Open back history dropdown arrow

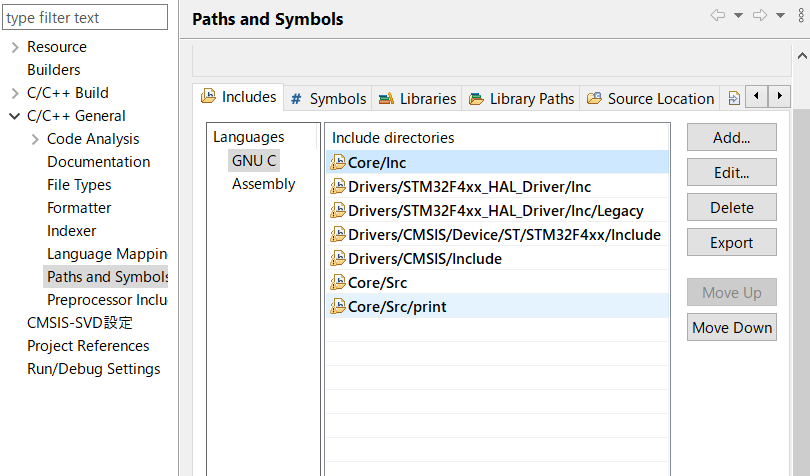pos(738,16)
